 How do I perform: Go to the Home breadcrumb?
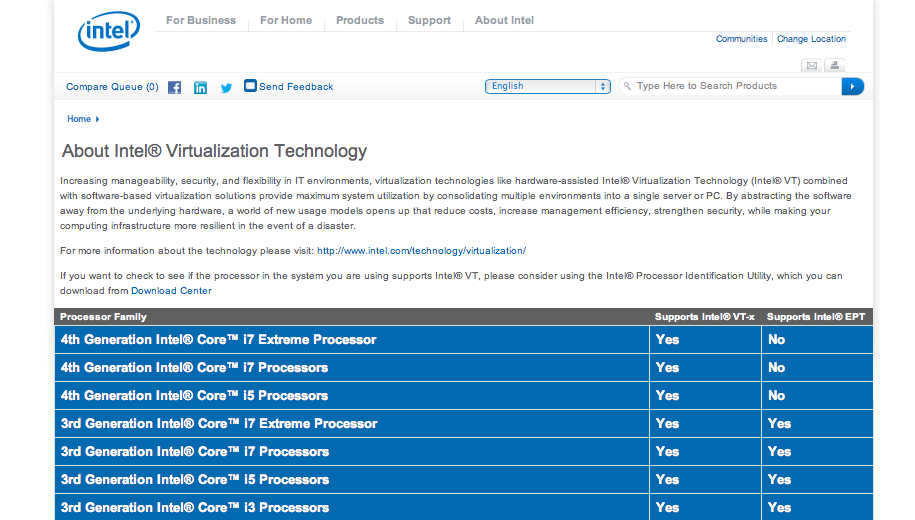(x=79, y=119)
